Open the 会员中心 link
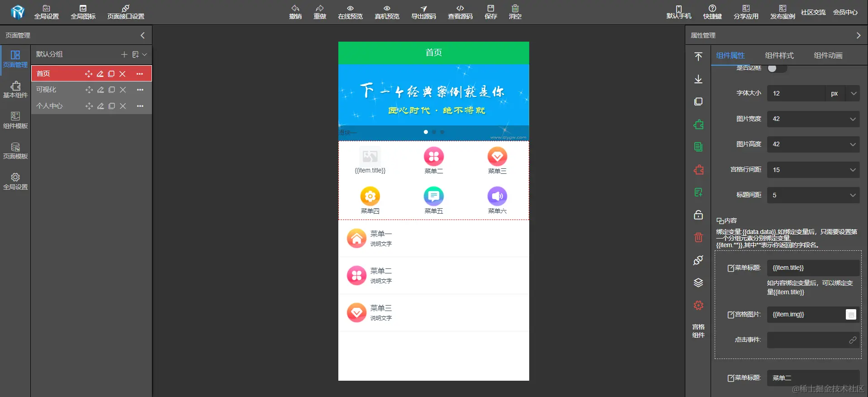This screenshot has width=868, height=397. coord(845,12)
